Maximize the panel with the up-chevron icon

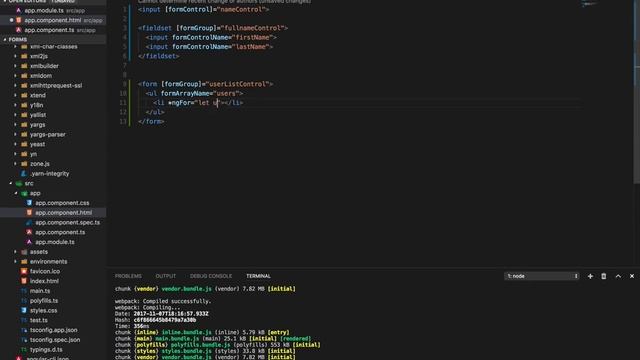pos(618,276)
